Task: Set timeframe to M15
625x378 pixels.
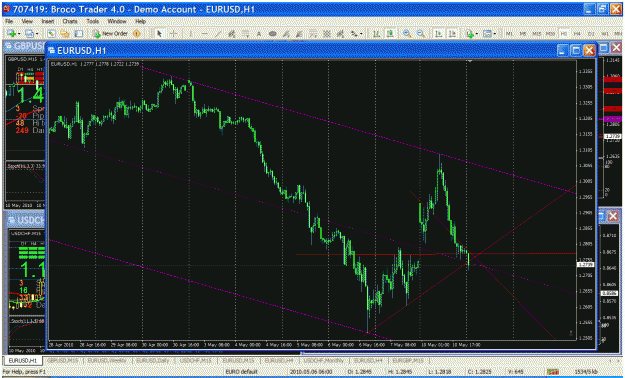Action: (537, 34)
